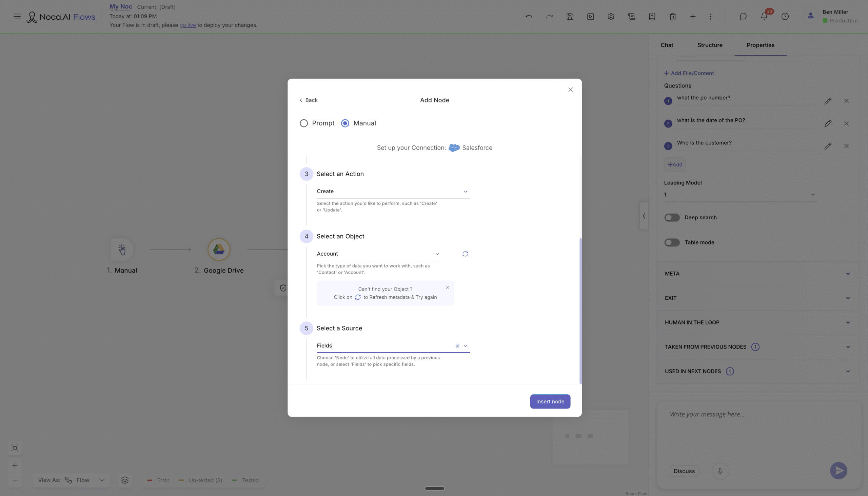
Task: Edit the 'what the po number?' question
Action: [x=828, y=101]
